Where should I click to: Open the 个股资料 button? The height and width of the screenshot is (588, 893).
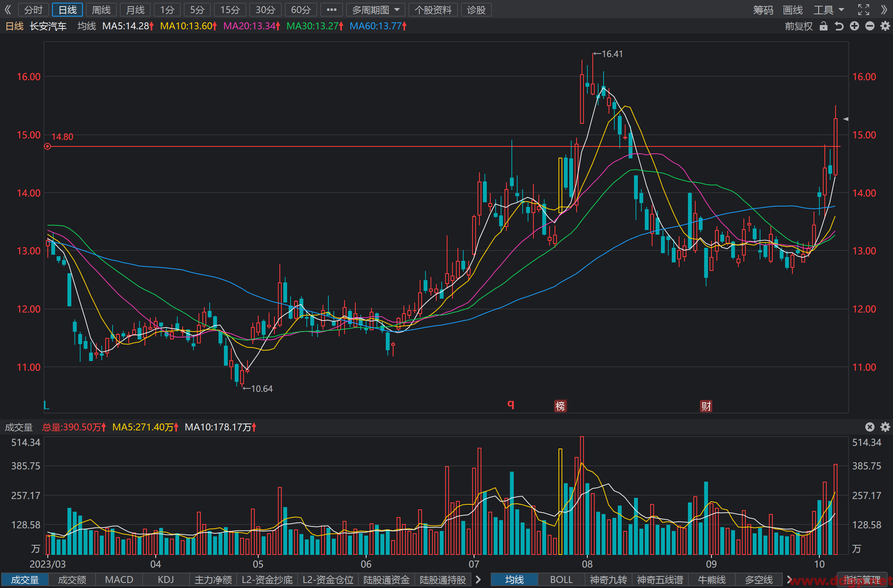pyautogui.click(x=433, y=10)
